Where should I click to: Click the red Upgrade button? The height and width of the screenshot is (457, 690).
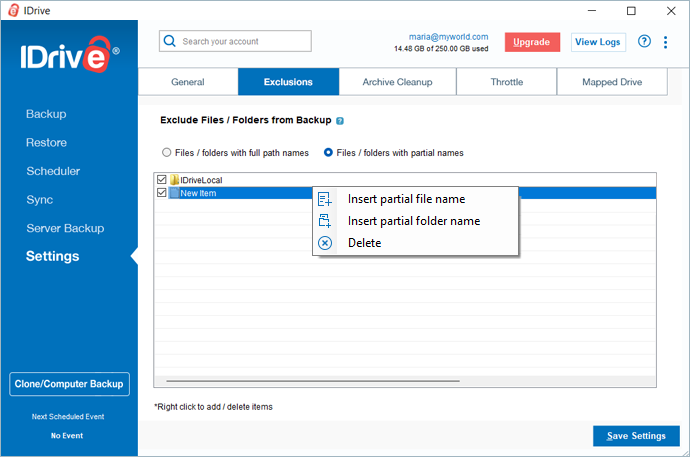point(532,42)
